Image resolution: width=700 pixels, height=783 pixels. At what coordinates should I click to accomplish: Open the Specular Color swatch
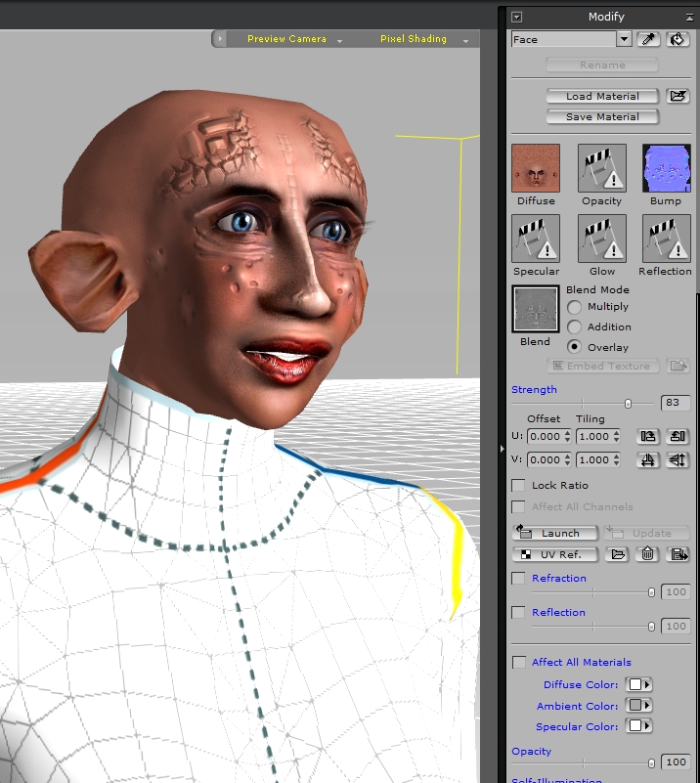coord(639,726)
